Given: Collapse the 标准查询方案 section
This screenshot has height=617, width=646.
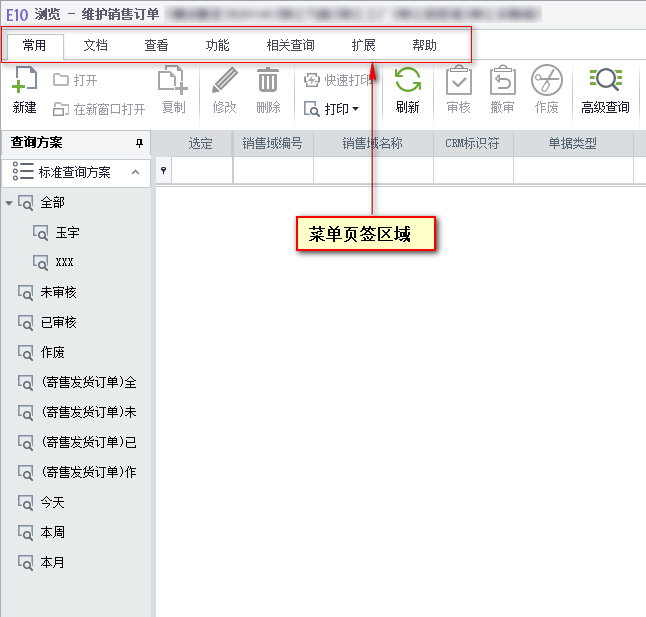Looking at the screenshot, I should [135, 172].
